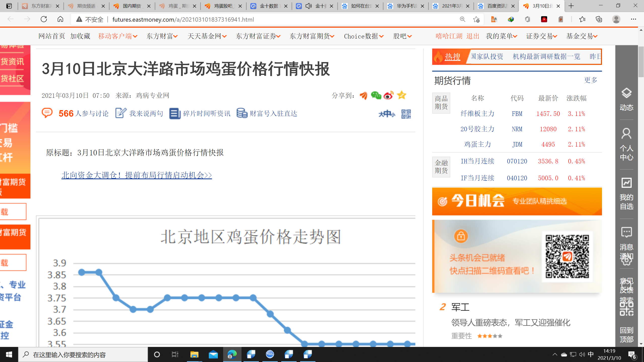Expand 移动客户端 dropdown menu
The width and height of the screenshot is (644, 362).
click(118, 36)
